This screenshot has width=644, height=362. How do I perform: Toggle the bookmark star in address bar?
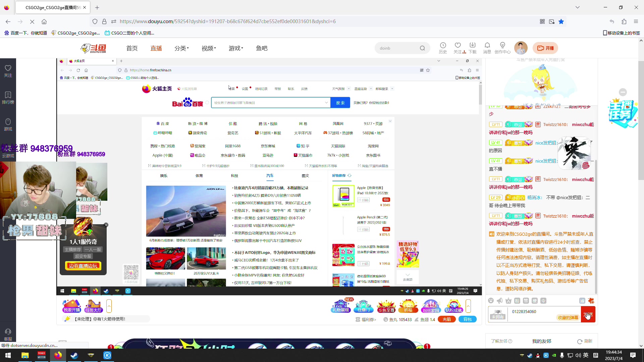(x=561, y=21)
